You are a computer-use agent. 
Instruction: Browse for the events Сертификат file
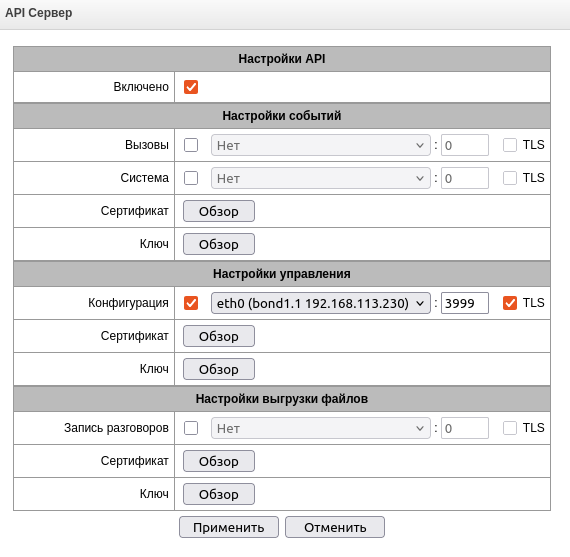219,211
